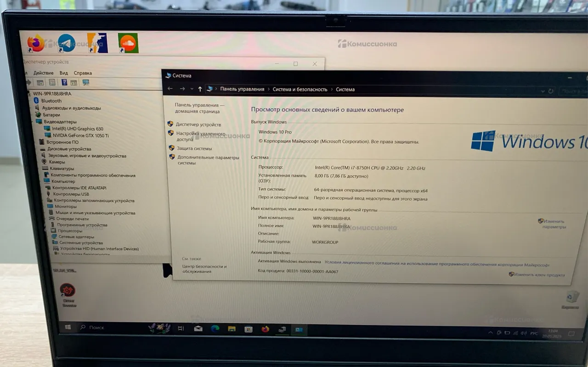The image size is (588, 367).
Task: Select NVIDIA GeForce GTX 1050 Ti adapter
Action: tap(81, 136)
